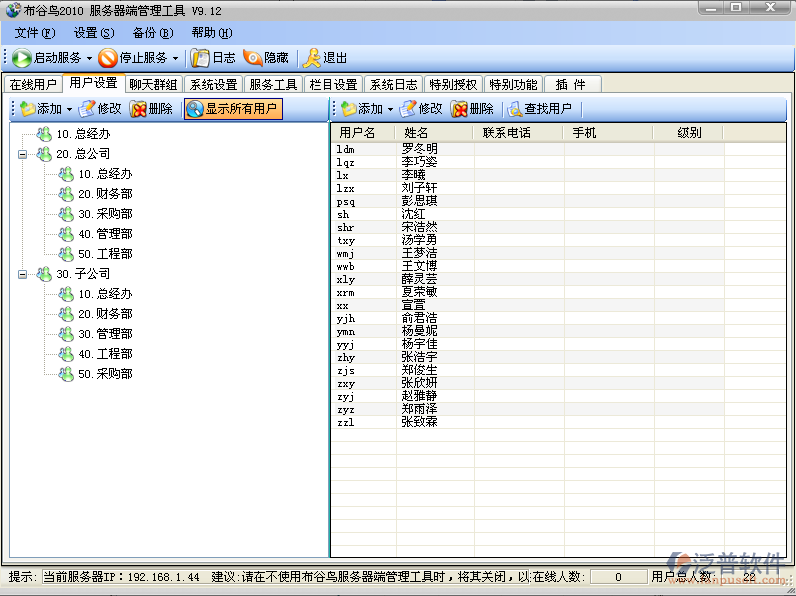Select 20.财务部 icon under 总公司
Screen dimensions: 796x596
click(x=66, y=194)
